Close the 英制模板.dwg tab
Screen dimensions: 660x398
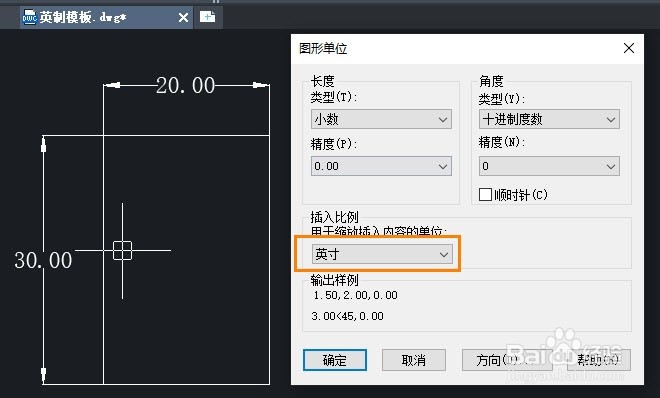pos(183,18)
